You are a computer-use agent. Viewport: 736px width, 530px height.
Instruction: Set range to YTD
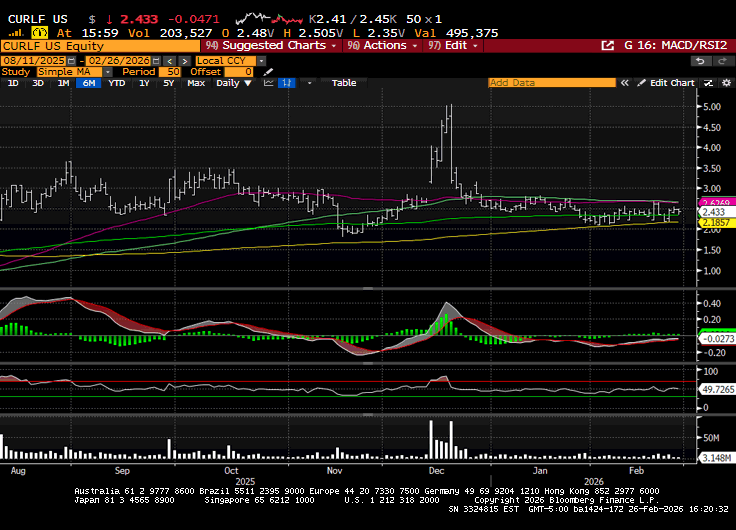pos(116,83)
